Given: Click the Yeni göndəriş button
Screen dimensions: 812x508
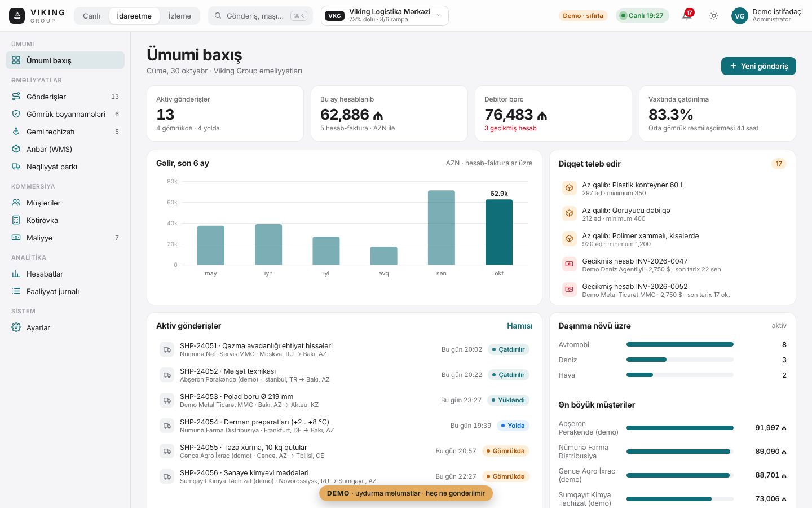Looking at the screenshot, I should click(x=758, y=66).
